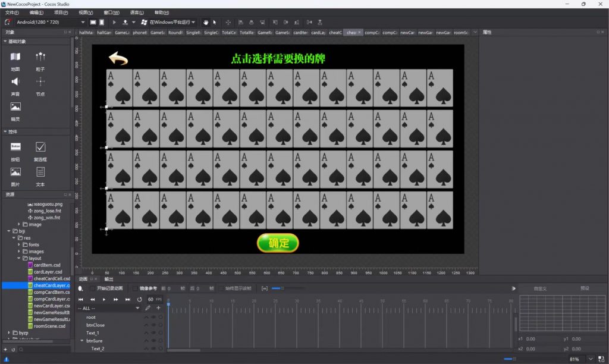Select the 粒子 (Particle) object icon
This screenshot has width=609, height=364.
[x=40, y=58]
